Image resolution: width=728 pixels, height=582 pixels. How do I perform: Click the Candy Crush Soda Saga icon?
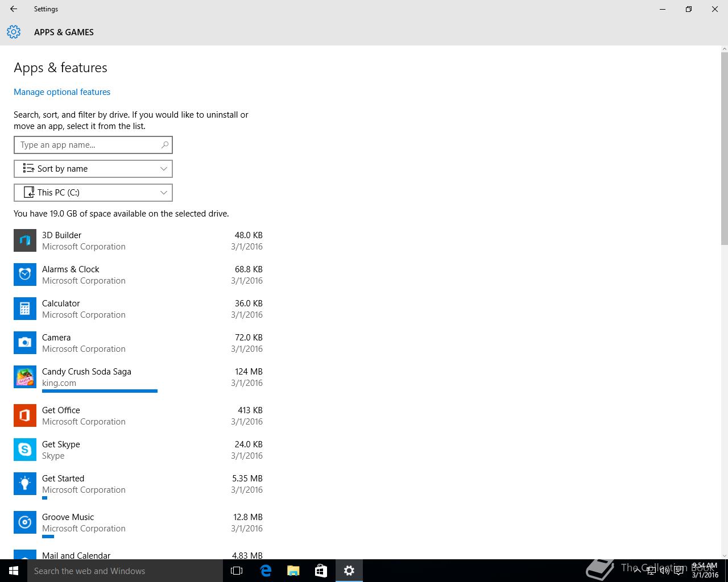click(x=25, y=377)
